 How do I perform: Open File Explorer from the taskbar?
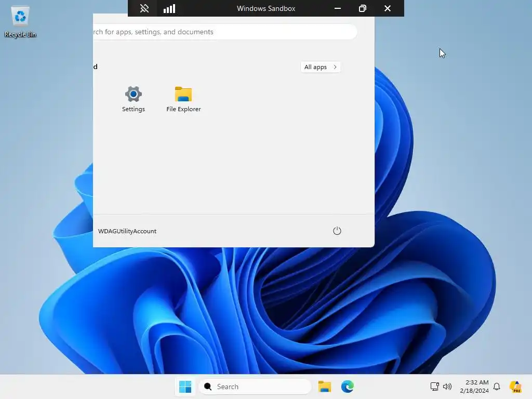coord(324,387)
